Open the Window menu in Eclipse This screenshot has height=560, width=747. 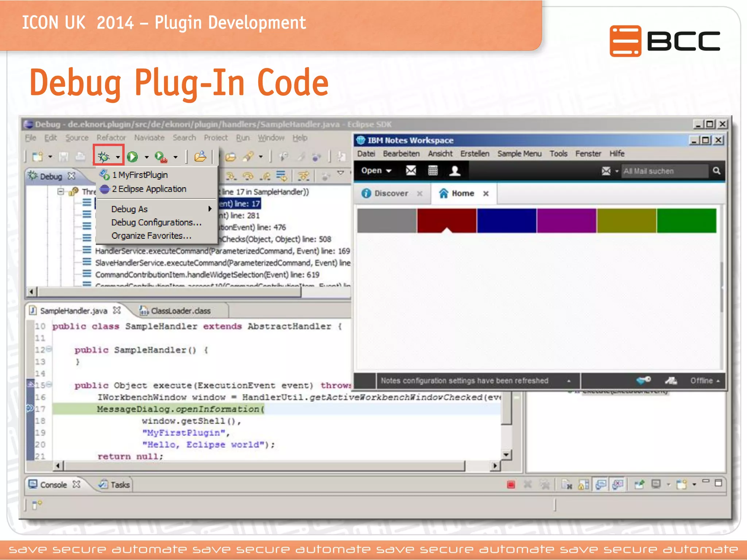coord(271,138)
